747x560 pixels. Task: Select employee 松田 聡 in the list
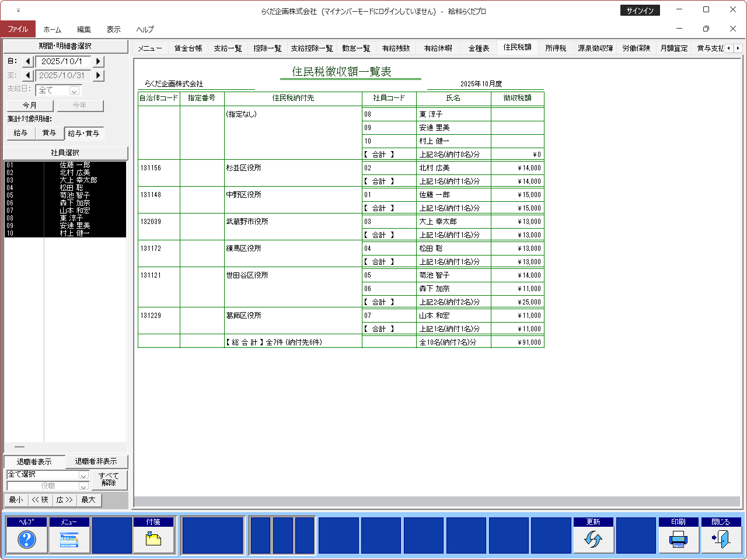(x=71, y=188)
